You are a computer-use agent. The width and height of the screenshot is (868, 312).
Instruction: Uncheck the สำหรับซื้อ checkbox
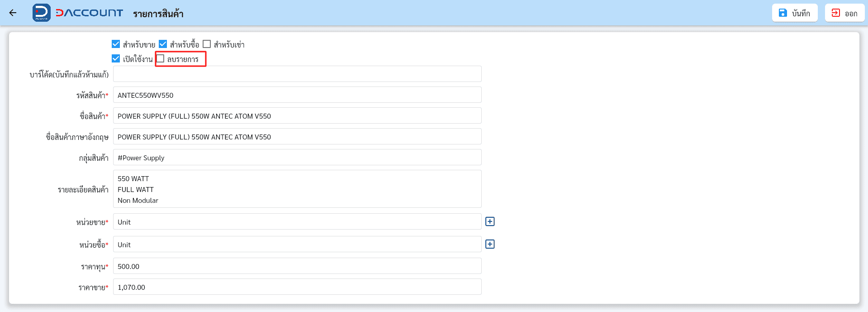click(x=163, y=44)
